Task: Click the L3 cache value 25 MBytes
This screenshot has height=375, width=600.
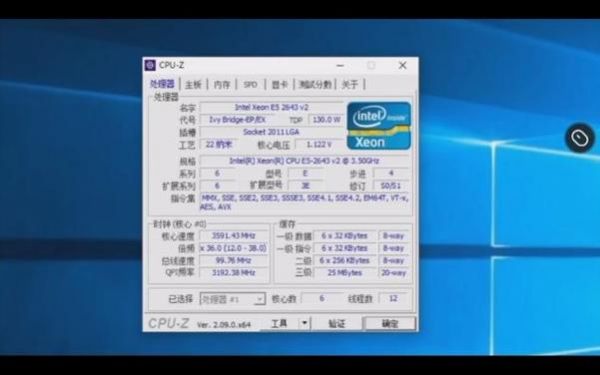Action: [344, 272]
